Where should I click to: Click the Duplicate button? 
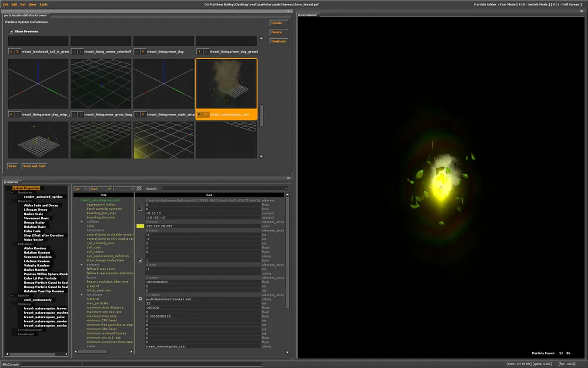278,41
